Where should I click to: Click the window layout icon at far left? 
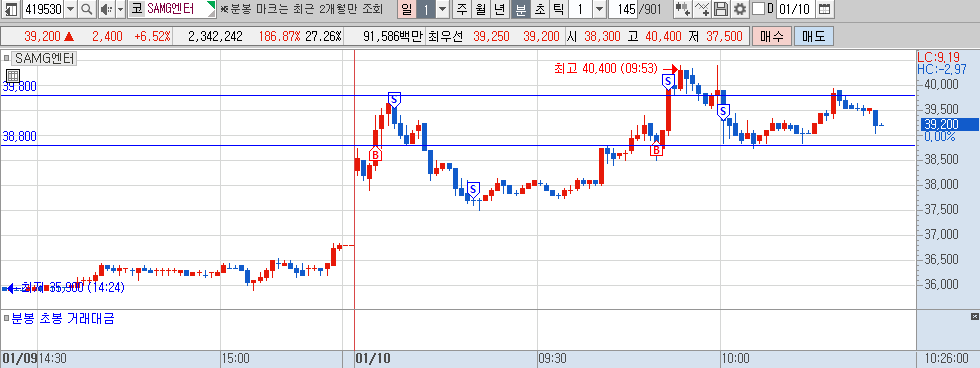(11, 9)
